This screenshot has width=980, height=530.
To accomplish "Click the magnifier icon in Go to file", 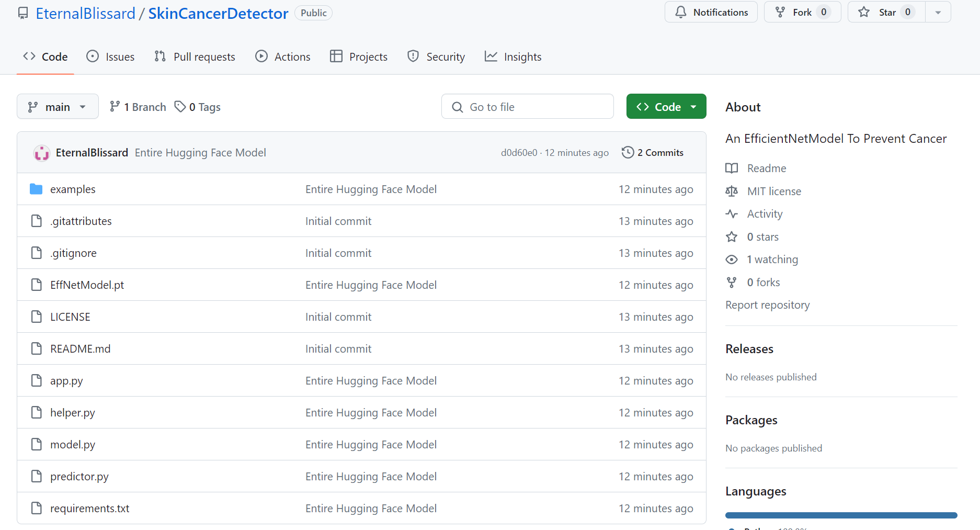I will pyautogui.click(x=457, y=107).
